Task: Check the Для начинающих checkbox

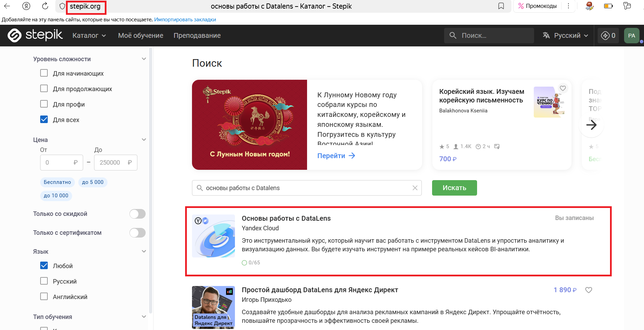Action: coord(44,73)
